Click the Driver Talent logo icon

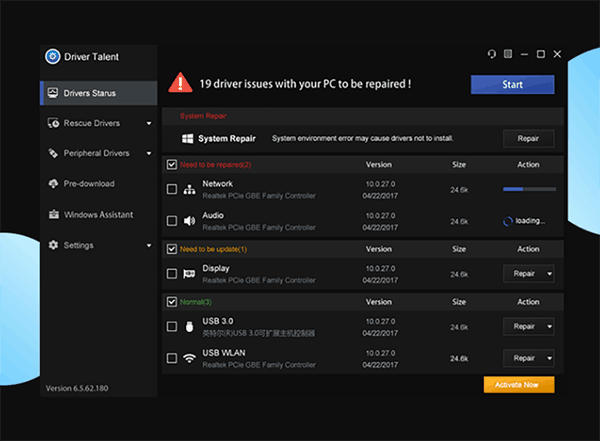point(52,57)
